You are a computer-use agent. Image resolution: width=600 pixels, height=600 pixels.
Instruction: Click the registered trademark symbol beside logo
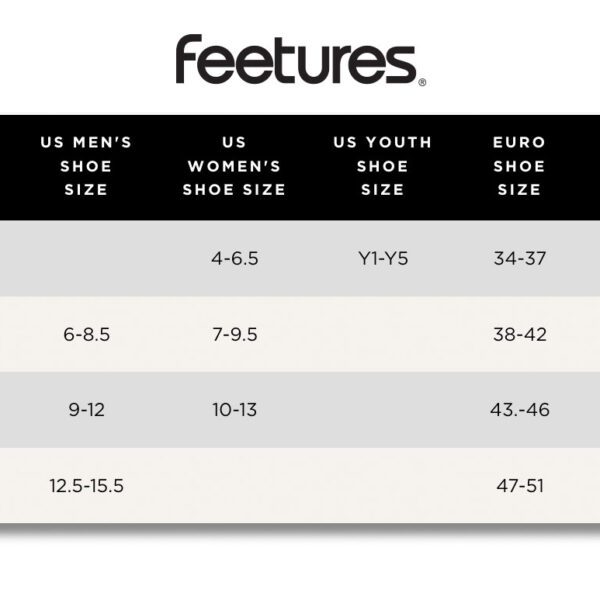[422, 82]
